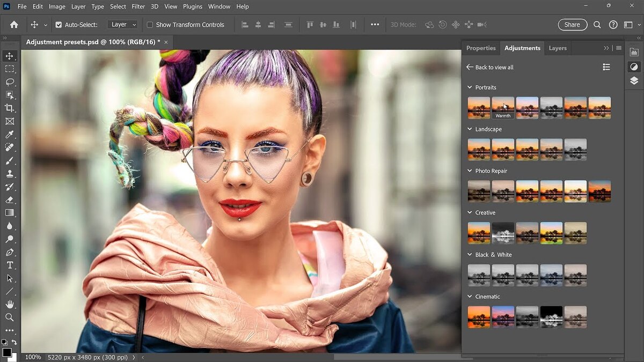Collapse the Portraits presets section

470,87
